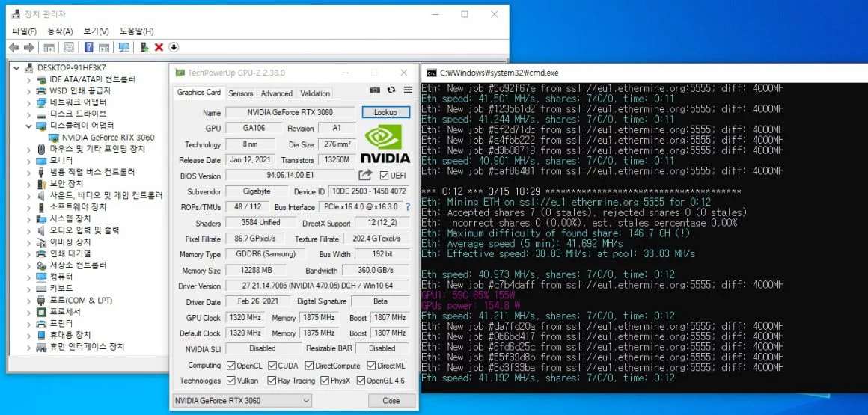Expand the IDE ATA/ATAPI 컨트롤러 node

click(28, 80)
